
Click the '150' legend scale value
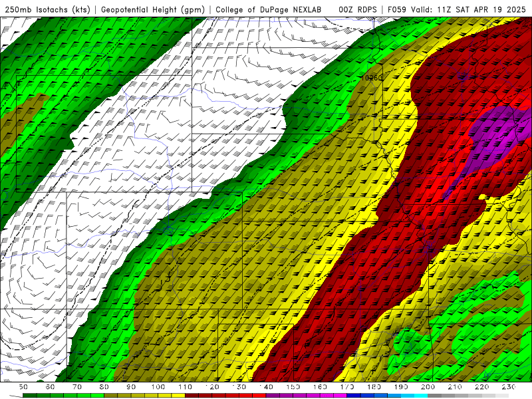(x=293, y=387)
